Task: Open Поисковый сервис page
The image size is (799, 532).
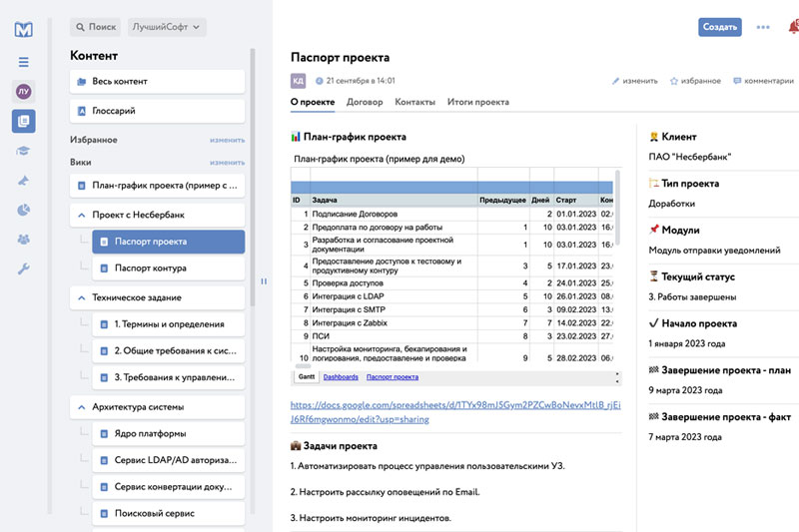Action: point(168,514)
